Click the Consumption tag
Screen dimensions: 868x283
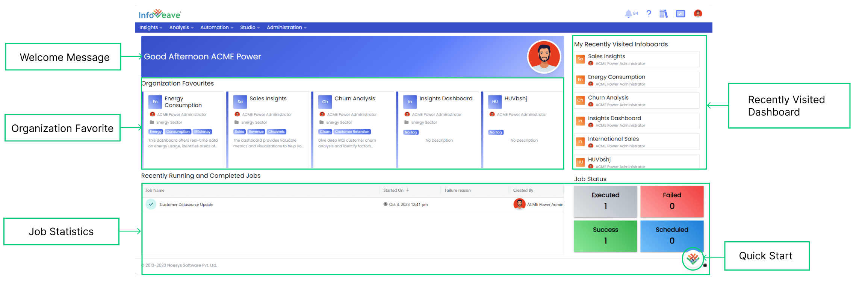178,132
